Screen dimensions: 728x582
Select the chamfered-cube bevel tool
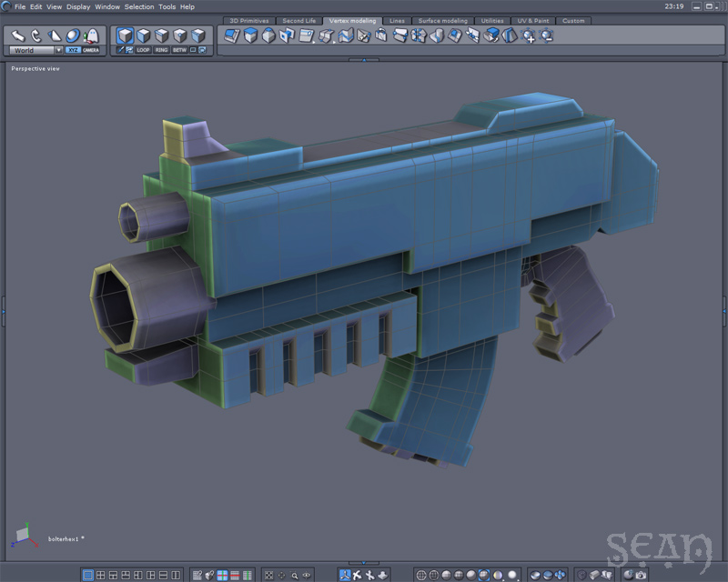click(268, 35)
